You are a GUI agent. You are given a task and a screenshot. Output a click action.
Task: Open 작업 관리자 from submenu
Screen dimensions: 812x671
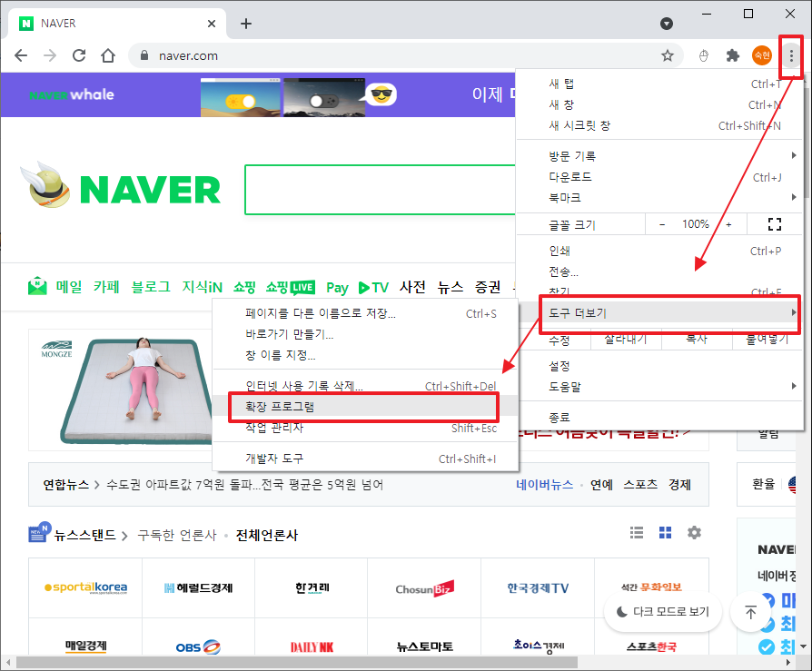(365, 428)
